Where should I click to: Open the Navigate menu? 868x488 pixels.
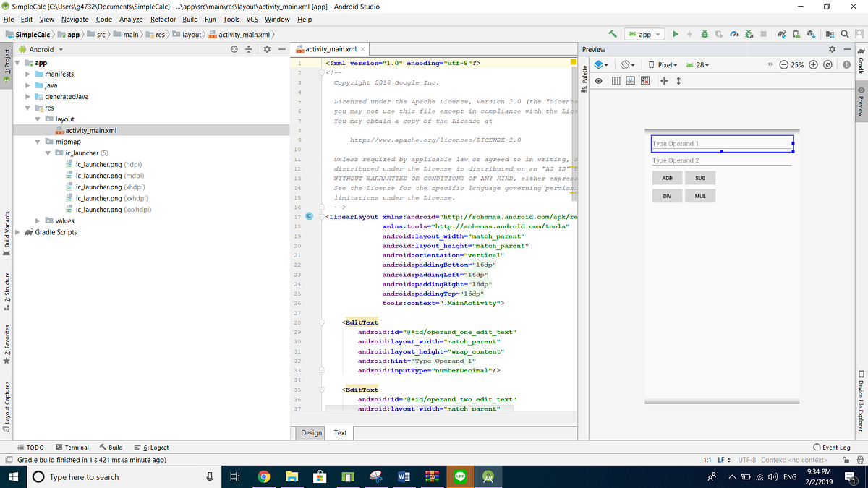pyautogui.click(x=75, y=19)
